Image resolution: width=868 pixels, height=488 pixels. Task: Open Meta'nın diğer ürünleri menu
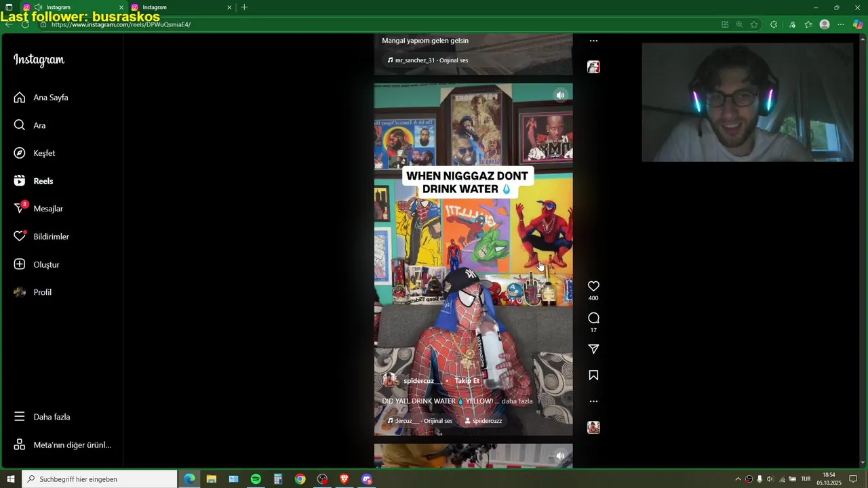pyautogui.click(x=61, y=445)
